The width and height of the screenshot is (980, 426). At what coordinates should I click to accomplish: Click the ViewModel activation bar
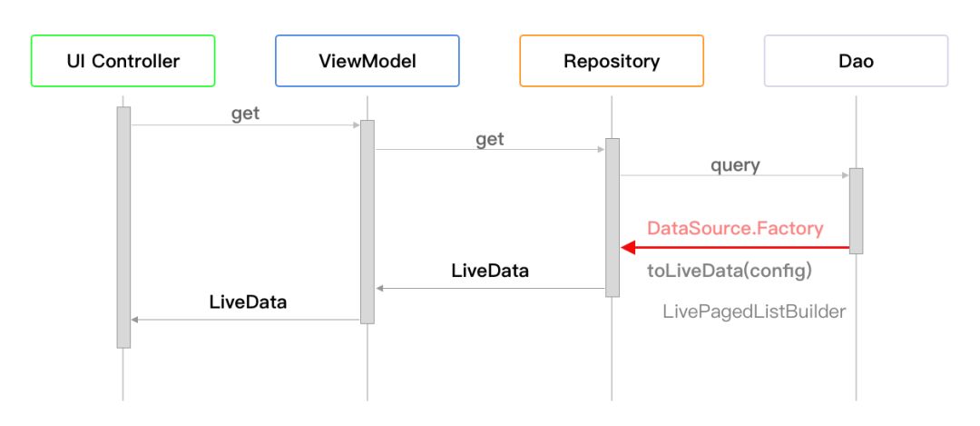click(367, 222)
